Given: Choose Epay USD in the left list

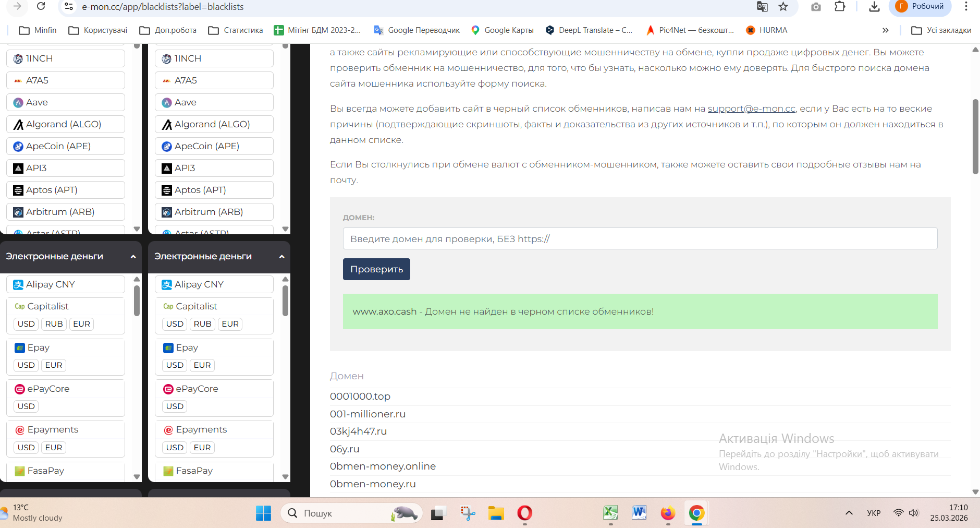Looking at the screenshot, I should [26, 365].
